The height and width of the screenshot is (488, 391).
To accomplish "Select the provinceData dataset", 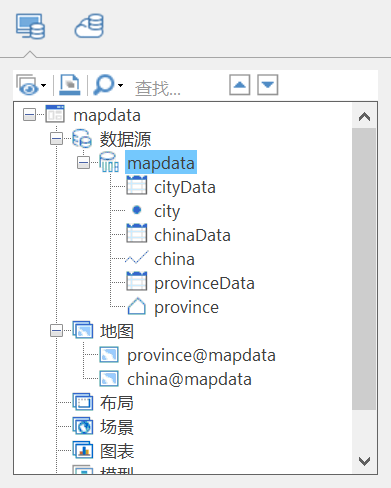I will click(204, 283).
